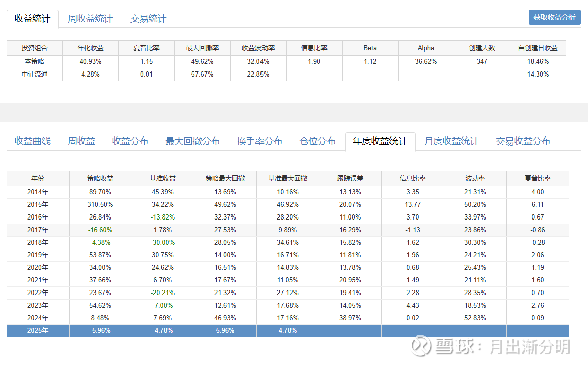Click the 38.97% tracking error cell
The height and width of the screenshot is (365, 588).
tap(350, 318)
